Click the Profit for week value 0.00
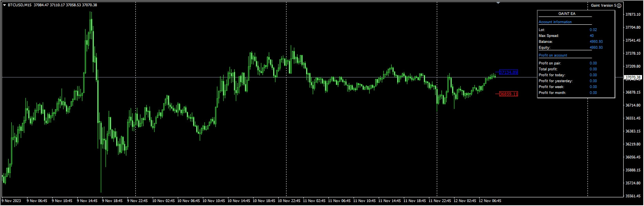The width and height of the screenshot is (644, 206). click(593, 87)
